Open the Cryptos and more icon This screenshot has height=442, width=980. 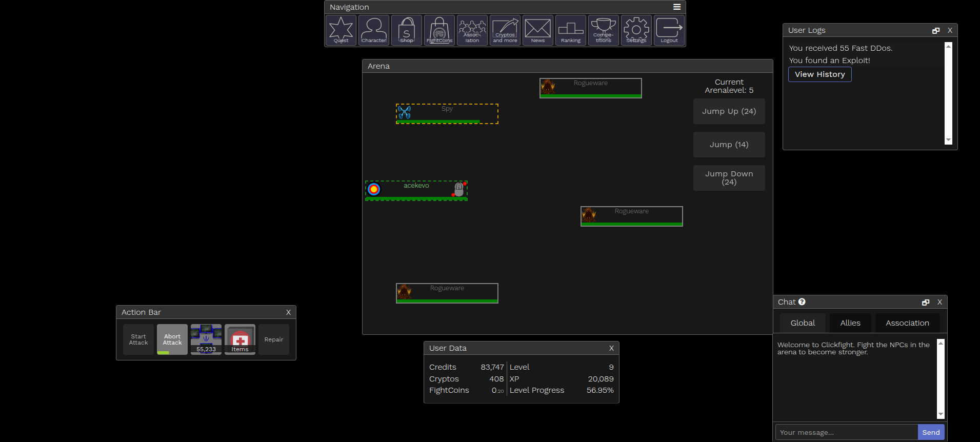[505, 30]
